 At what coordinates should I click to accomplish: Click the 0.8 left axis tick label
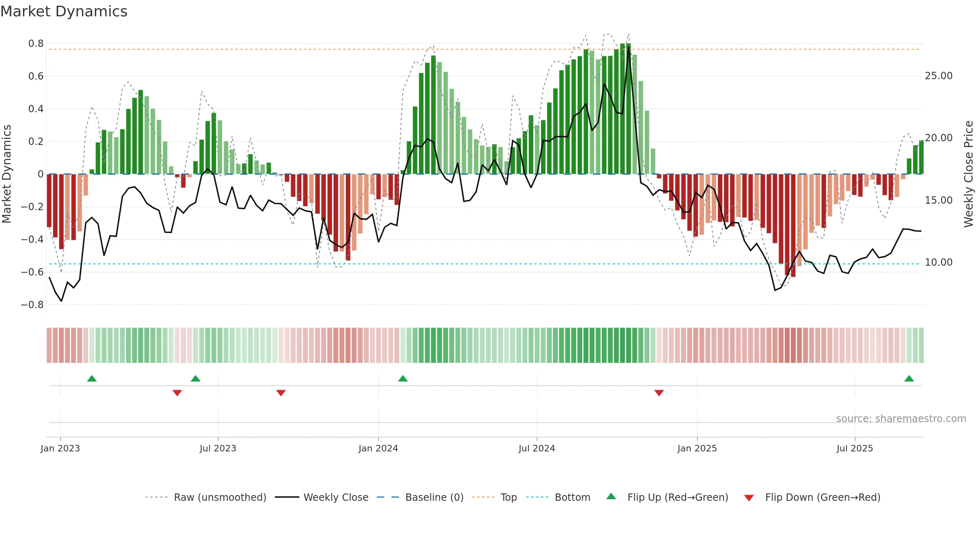click(36, 44)
